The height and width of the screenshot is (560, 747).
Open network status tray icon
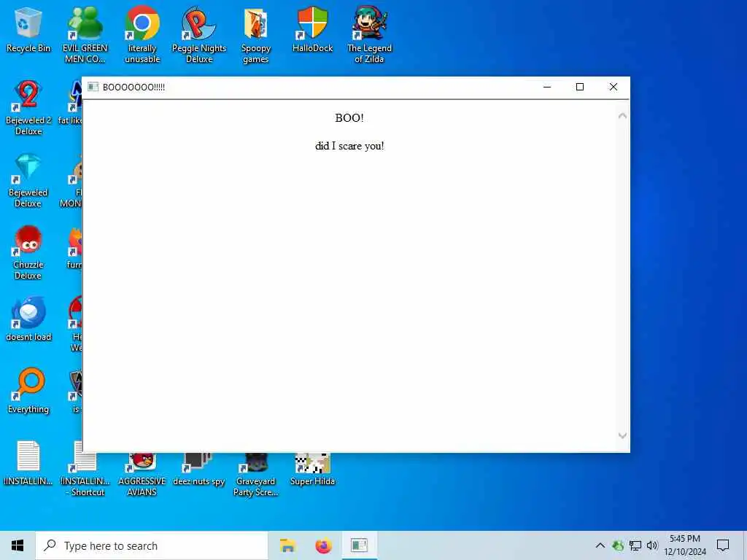click(x=635, y=545)
